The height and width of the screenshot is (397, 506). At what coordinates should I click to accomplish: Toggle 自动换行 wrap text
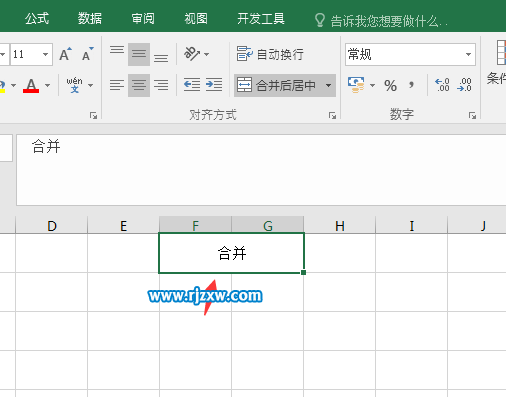tap(270, 54)
